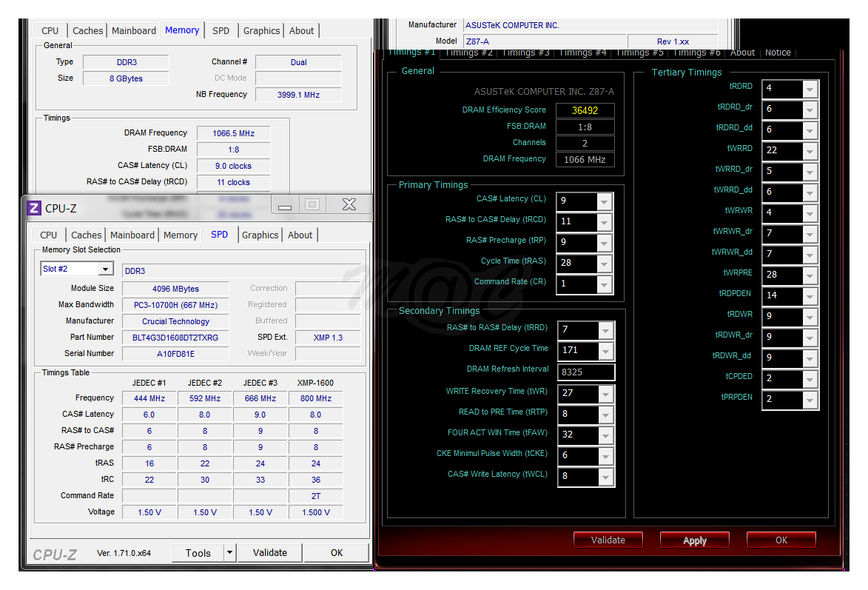Expand the WRITE Recovery Time (tWR) dropdown

pos(606,393)
